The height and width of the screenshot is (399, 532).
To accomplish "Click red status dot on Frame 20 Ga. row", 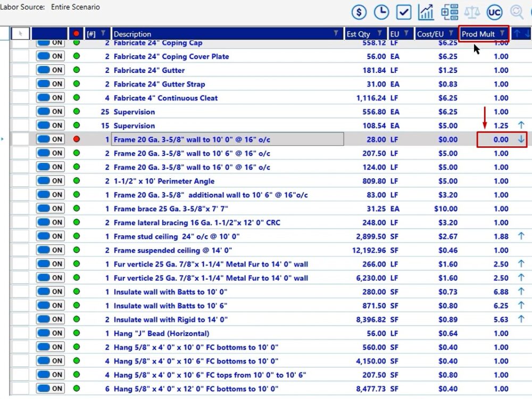I will (77, 139).
